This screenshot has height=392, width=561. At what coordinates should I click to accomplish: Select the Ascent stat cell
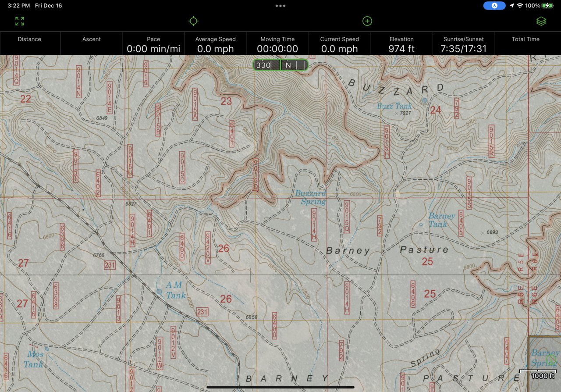pos(92,43)
